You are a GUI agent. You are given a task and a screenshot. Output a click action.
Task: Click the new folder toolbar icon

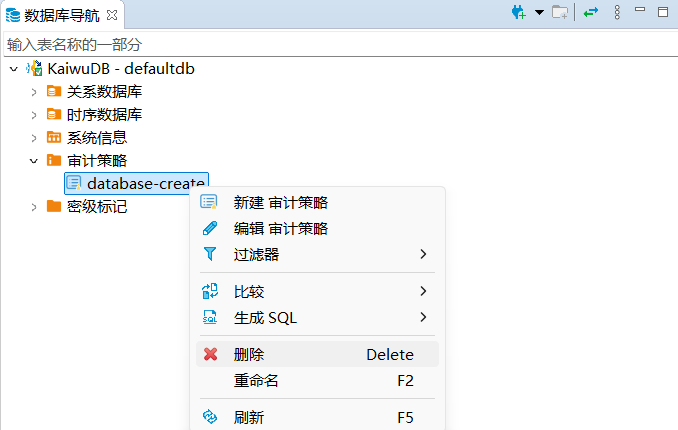(x=561, y=13)
